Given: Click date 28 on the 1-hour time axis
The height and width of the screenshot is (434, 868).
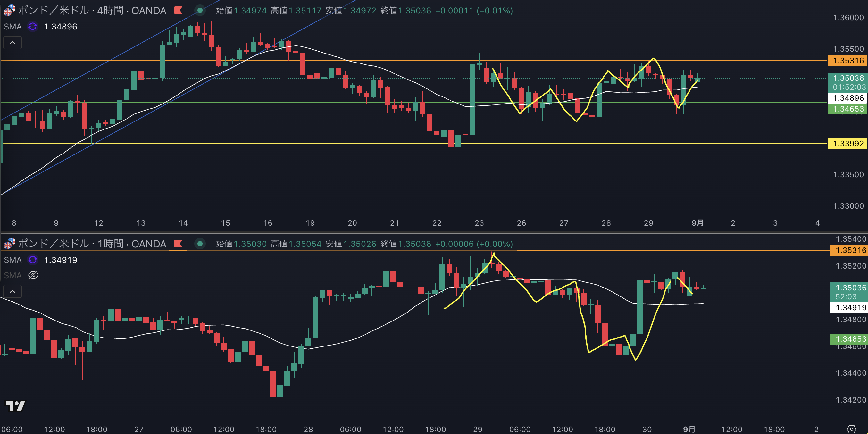Looking at the screenshot, I should click(308, 429).
